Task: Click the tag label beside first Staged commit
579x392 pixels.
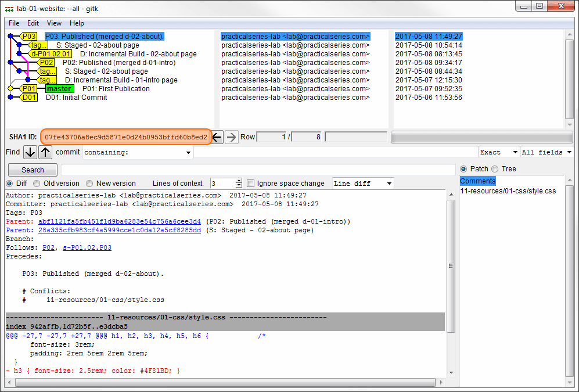Action: tap(38, 45)
